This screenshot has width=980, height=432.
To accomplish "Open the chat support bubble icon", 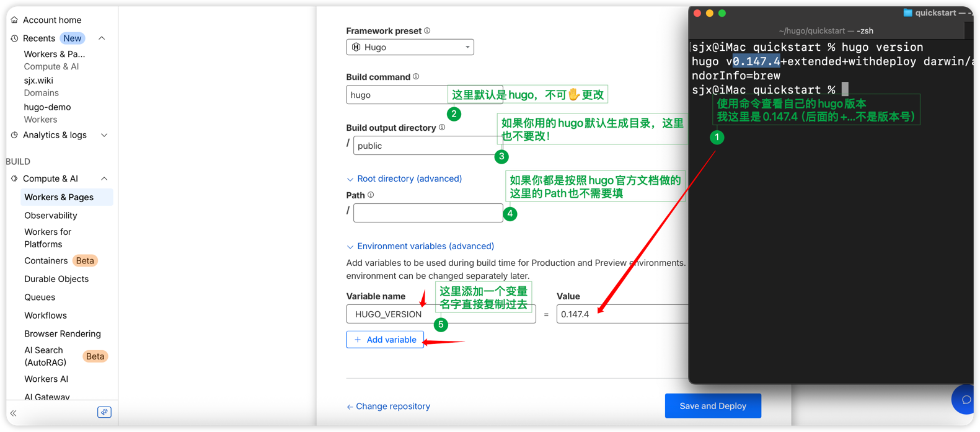I will coord(965,400).
